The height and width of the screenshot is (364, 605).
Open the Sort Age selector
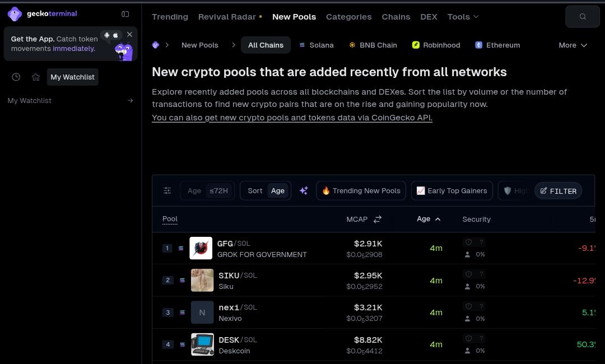coord(266,190)
